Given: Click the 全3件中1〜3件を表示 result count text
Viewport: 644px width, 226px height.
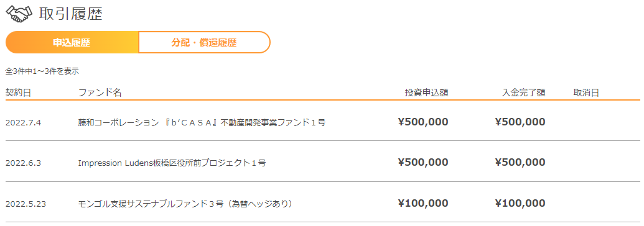Looking at the screenshot, I should point(42,71).
